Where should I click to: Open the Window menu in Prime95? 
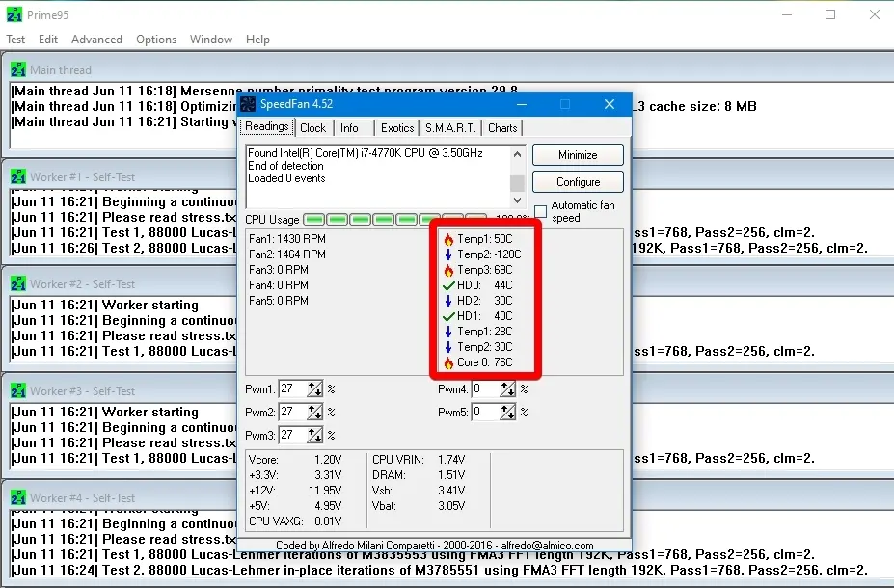[211, 40]
